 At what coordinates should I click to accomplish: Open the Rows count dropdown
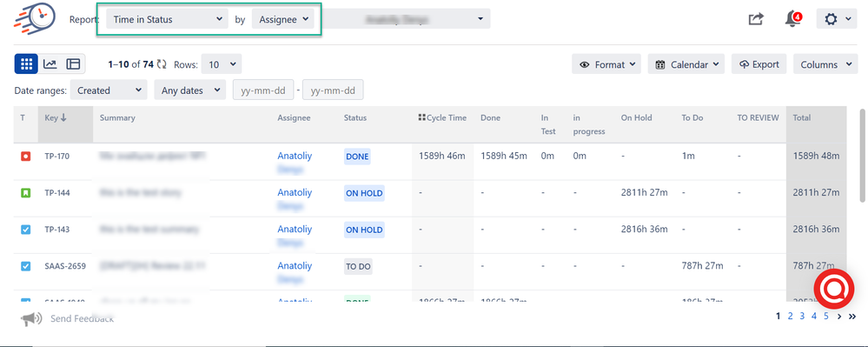[222, 64]
